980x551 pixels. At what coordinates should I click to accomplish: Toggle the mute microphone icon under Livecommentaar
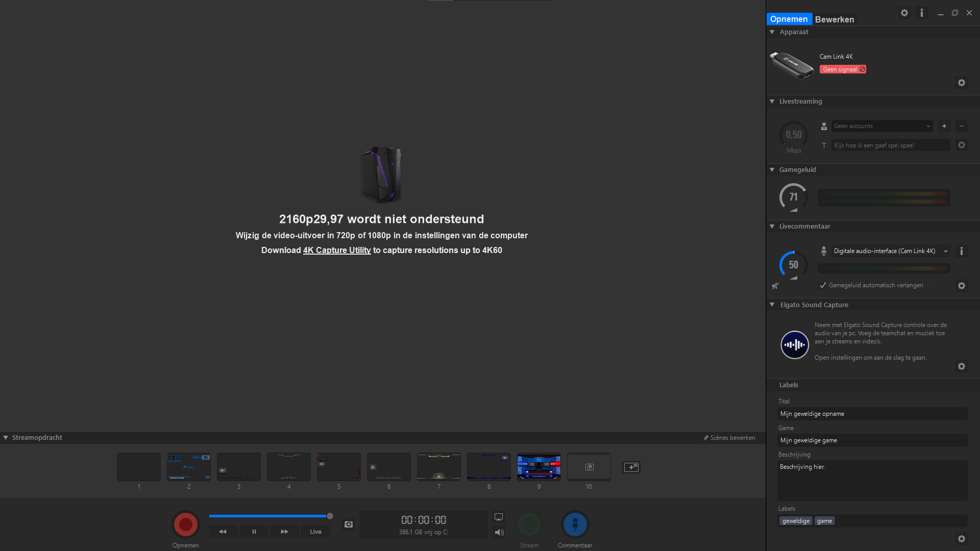[x=775, y=286]
